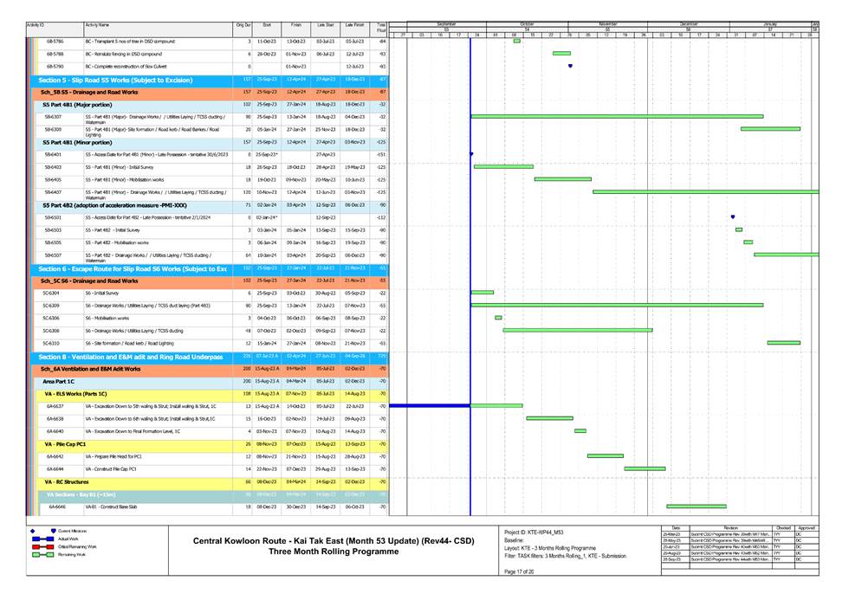Select the October month in timescale header
The width and height of the screenshot is (868, 613).
527,23
